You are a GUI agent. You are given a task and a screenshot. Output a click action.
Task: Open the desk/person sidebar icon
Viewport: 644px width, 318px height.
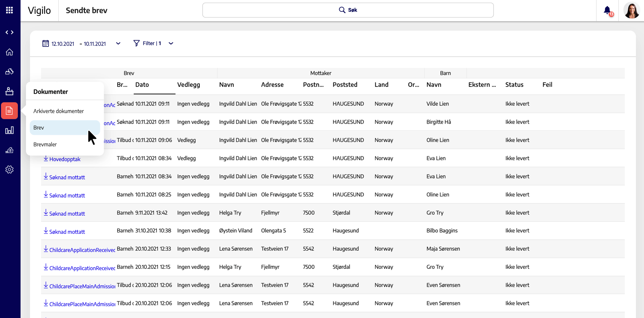pos(9,91)
